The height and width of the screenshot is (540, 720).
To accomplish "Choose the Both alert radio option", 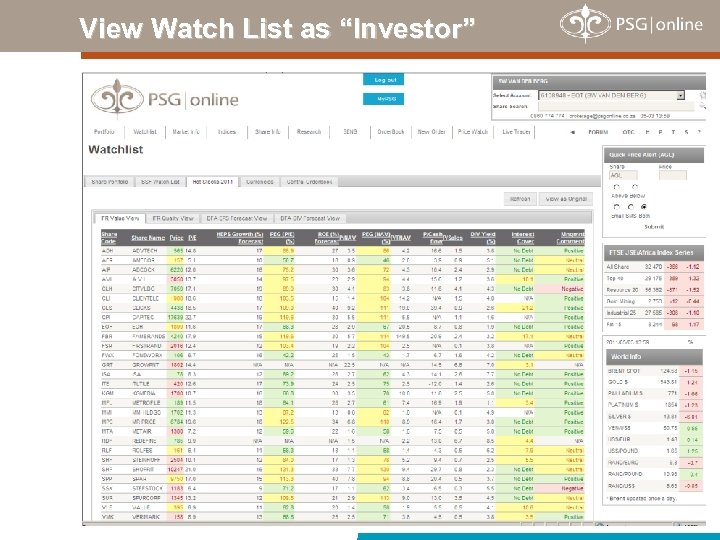I will (x=644, y=207).
